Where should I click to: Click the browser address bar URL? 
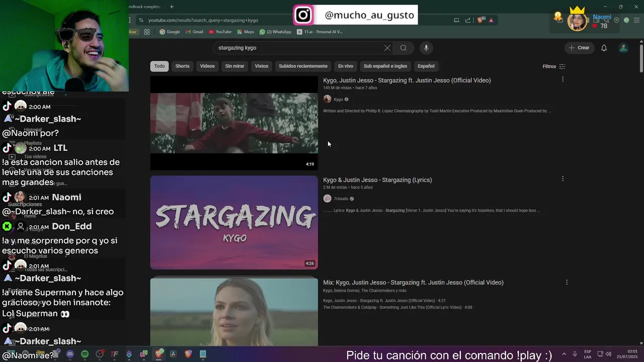[203, 20]
